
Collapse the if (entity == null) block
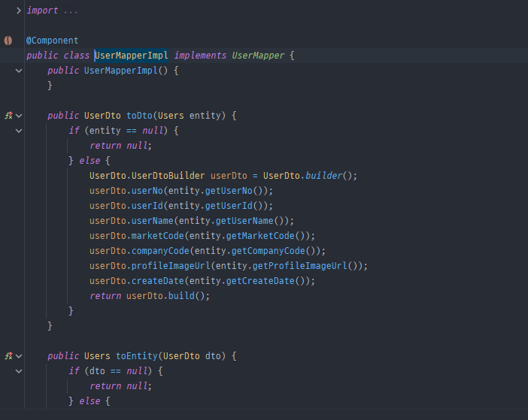[19, 131]
